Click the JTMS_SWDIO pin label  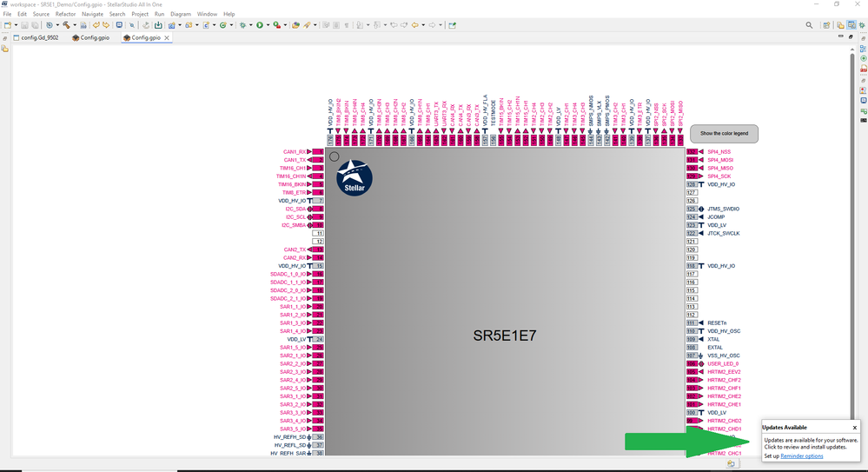coord(723,209)
